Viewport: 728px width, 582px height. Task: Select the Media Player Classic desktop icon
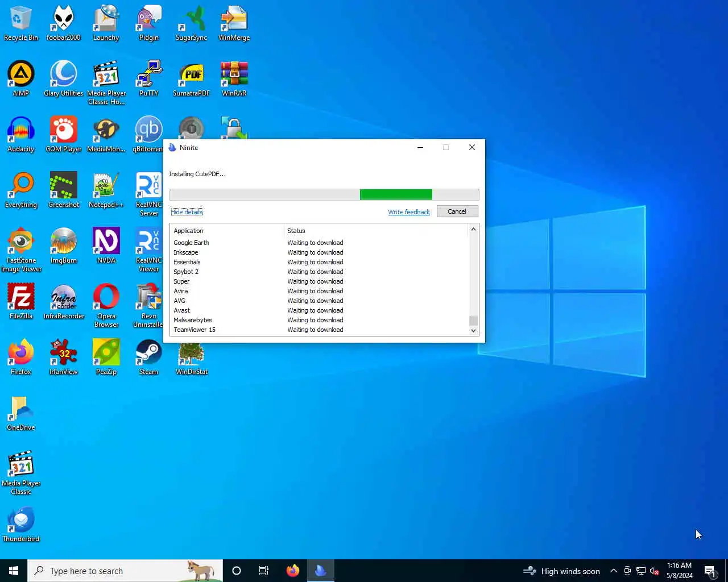(21, 472)
